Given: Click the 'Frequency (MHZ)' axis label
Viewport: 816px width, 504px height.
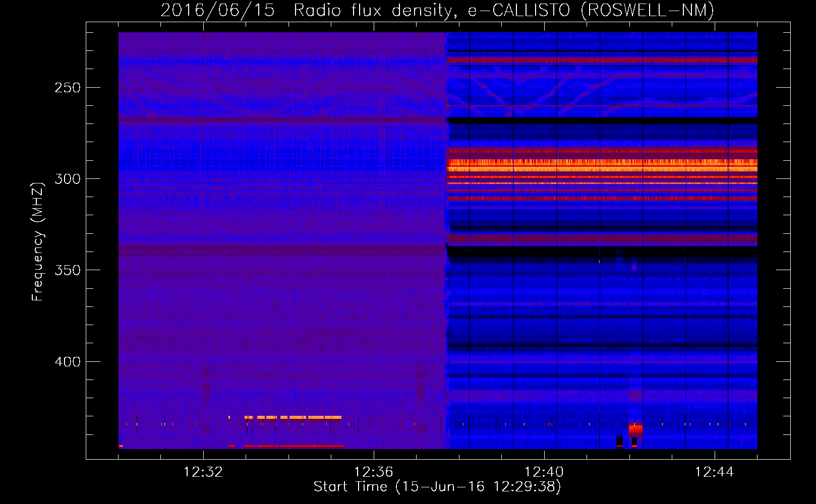Looking at the screenshot, I should 38,242.
